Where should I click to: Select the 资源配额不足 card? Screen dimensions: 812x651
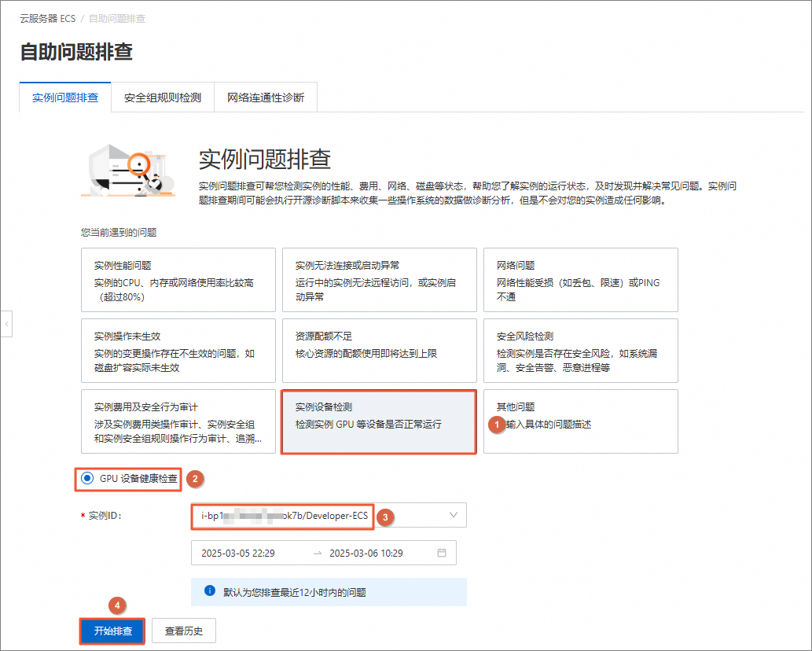(x=379, y=351)
